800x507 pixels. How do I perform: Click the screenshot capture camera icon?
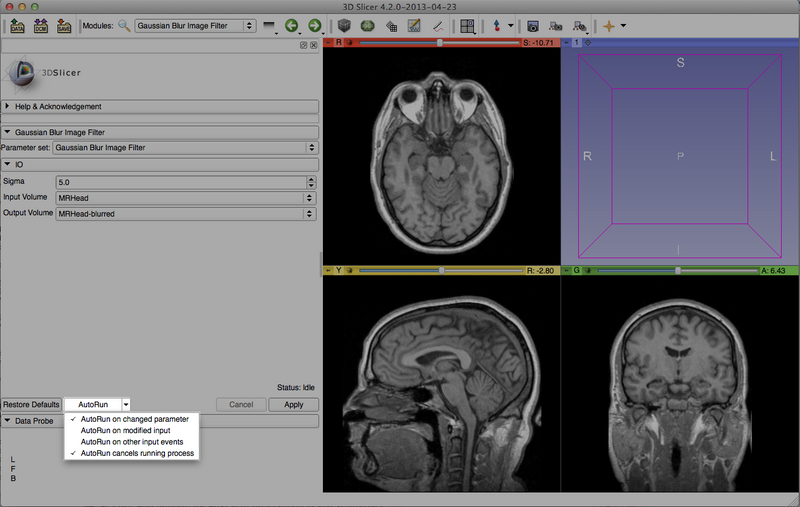[533, 25]
